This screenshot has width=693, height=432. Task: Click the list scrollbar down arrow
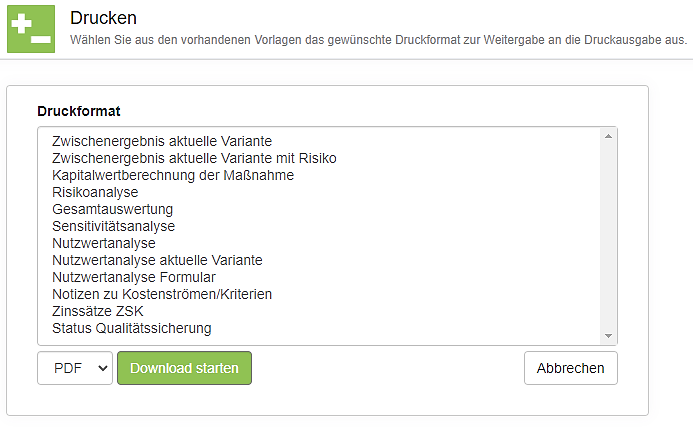click(607, 336)
